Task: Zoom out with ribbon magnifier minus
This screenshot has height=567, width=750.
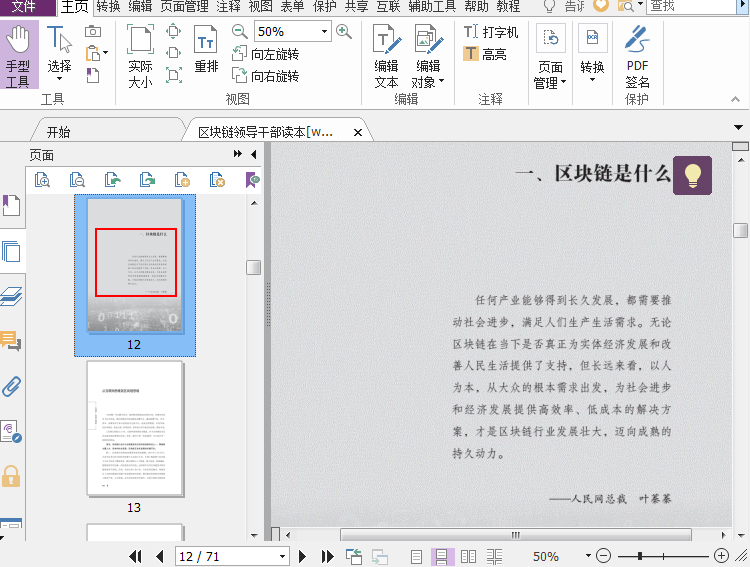Action: click(x=240, y=32)
